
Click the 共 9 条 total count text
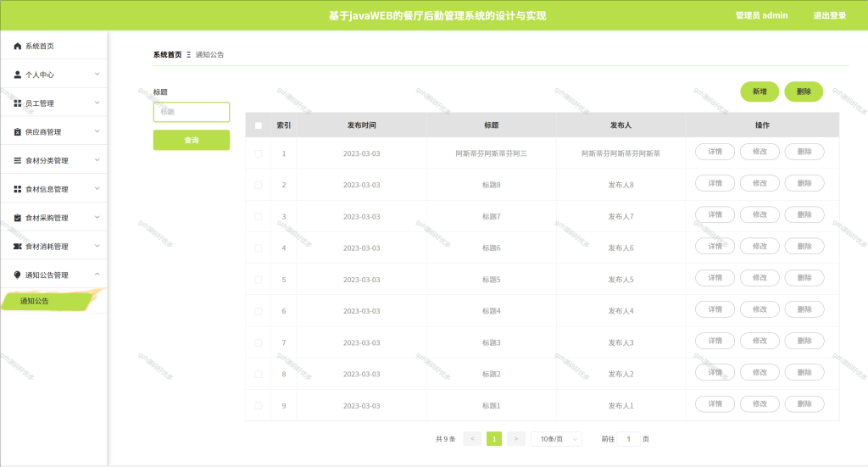click(x=445, y=439)
